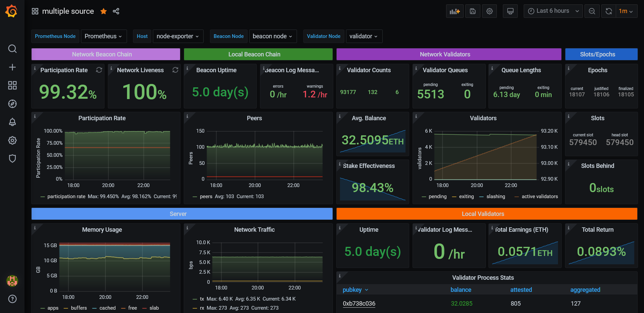The height and width of the screenshot is (313, 644).
Task: Open the Avg. Balance panel title menu
Action: [369, 118]
